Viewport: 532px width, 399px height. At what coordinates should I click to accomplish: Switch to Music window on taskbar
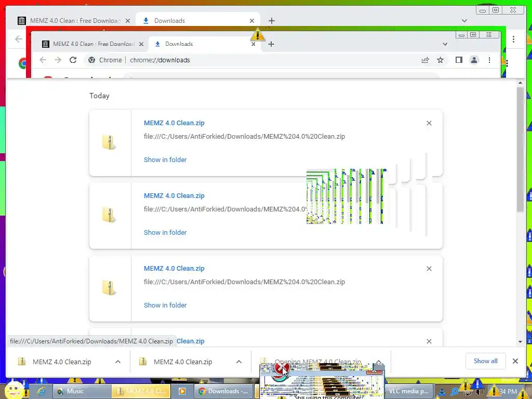[x=82, y=392]
